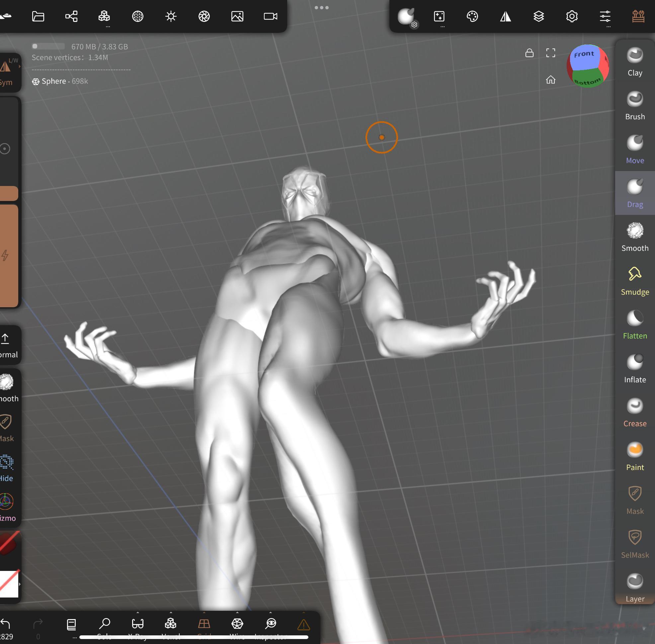The height and width of the screenshot is (644, 655).
Task: Adjust the radius slider on left
Action: [9, 149]
